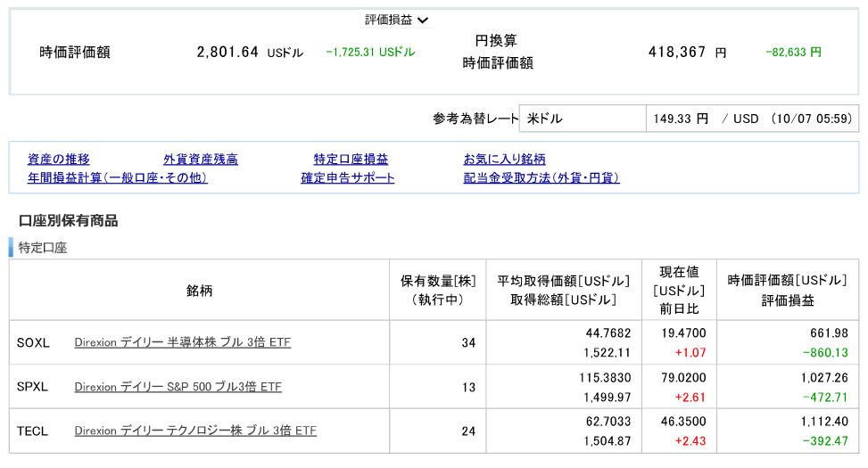Screen dimensions: 868x468
Task: Open the 特定口座損益 link
Action: [x=351, y=160]
